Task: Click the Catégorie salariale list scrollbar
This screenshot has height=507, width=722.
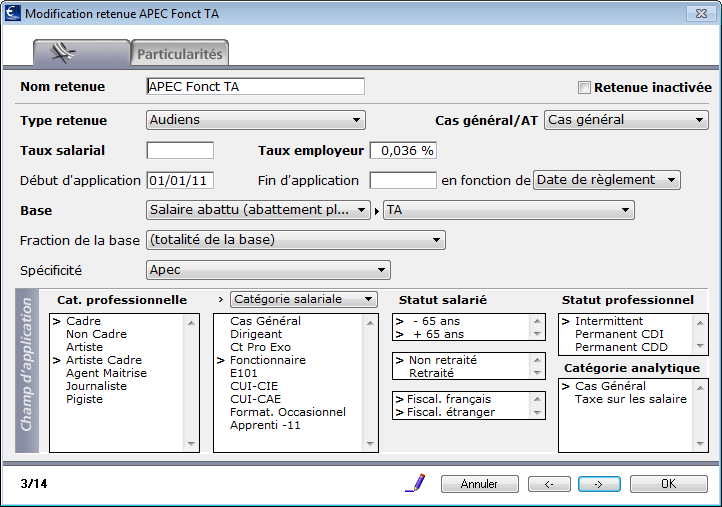Action: [x=370, y=383]
